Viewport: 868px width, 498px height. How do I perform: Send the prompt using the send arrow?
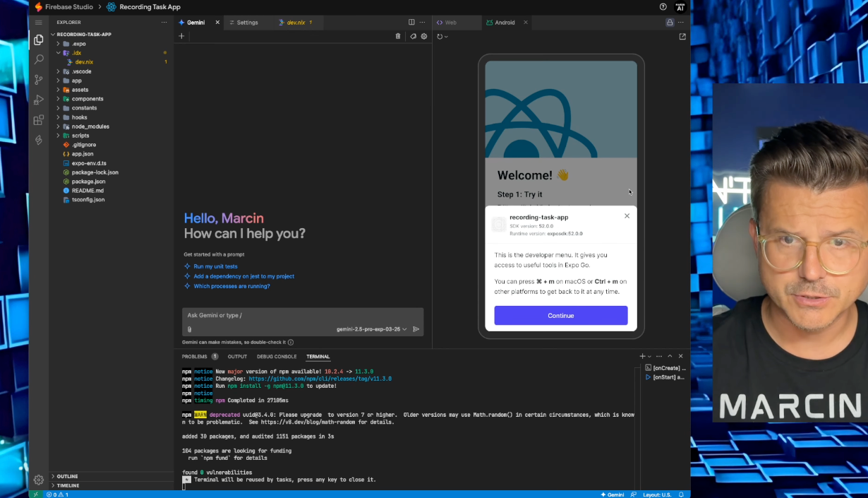point(416,329)
